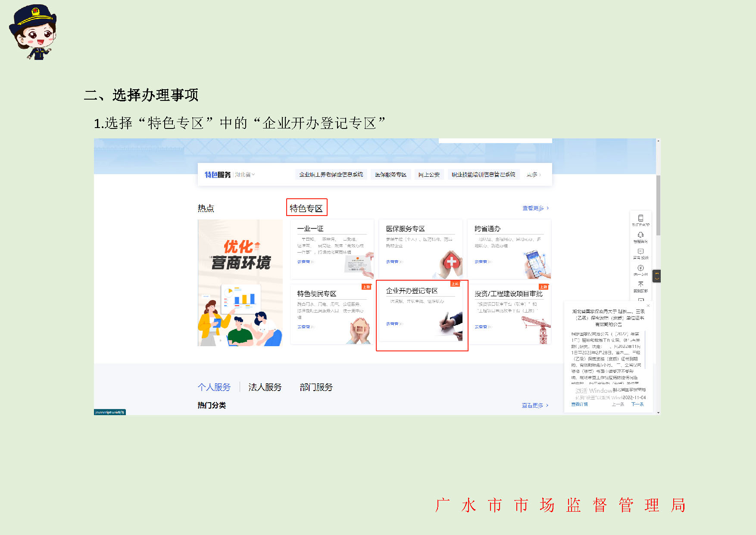Viewport: 756px width, 535px height.
Task: Open the 投资/工程建设项目审批 card title
Action: click(x=509, y=294)
